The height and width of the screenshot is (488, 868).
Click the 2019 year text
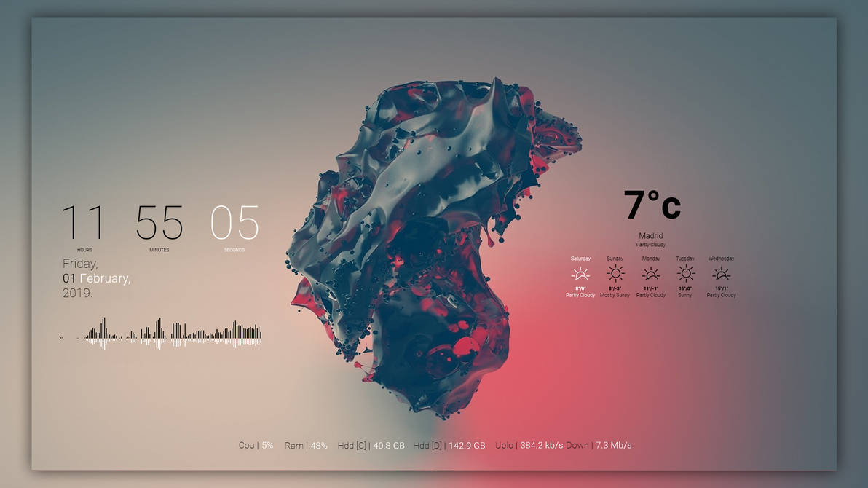click(x=78, y=293)
